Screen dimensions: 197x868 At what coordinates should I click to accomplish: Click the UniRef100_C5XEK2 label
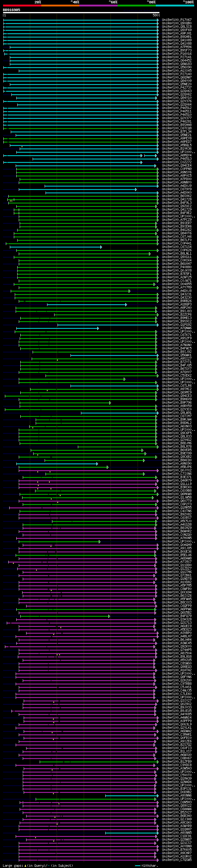pyautogui.click(x=176, y=376)
